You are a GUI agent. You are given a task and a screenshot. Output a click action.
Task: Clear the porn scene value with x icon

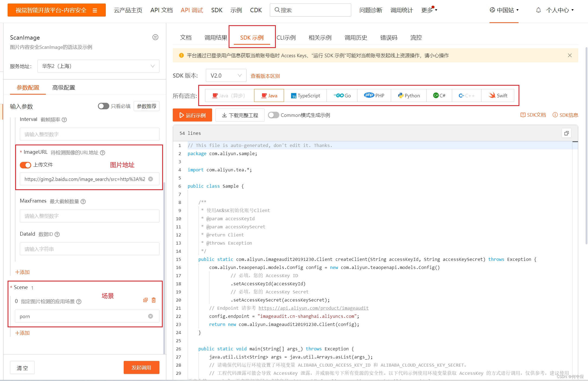coord(151,316)
